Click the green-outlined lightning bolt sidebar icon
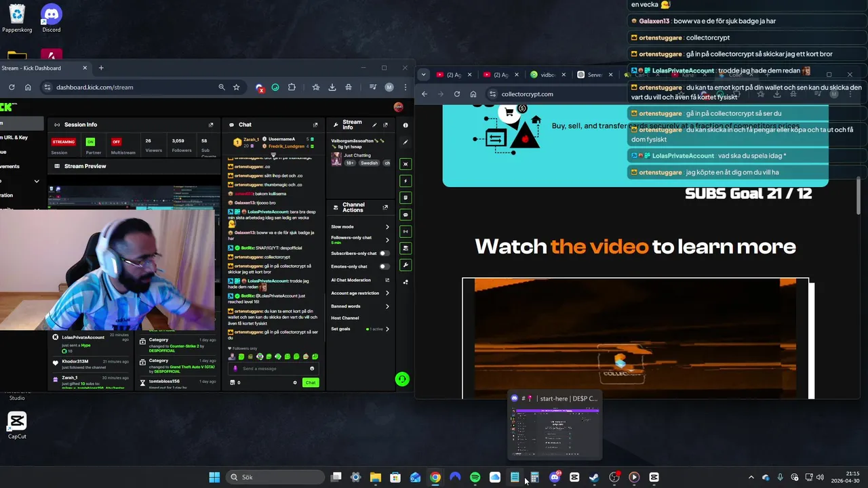 [406, 181]
